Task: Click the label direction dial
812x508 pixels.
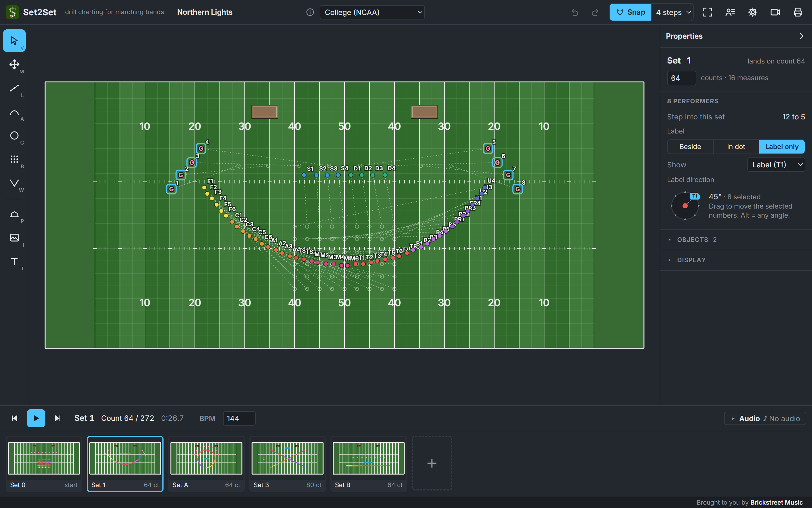Action: 685,206
